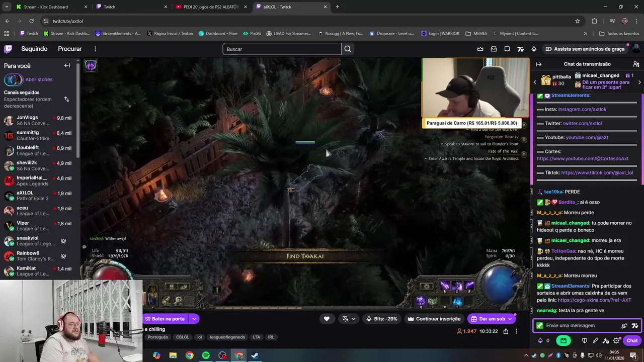The image size is (644, 362).
Task: Click the Continuar inscrição button
Action: tap(434, 319)
